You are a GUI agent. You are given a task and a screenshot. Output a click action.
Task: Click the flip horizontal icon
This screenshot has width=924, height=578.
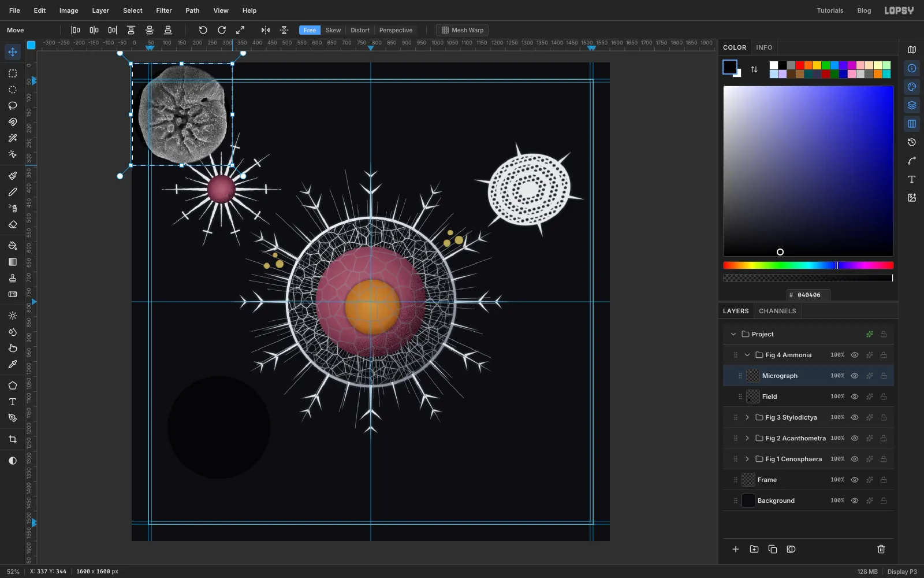tap(266, 30)
